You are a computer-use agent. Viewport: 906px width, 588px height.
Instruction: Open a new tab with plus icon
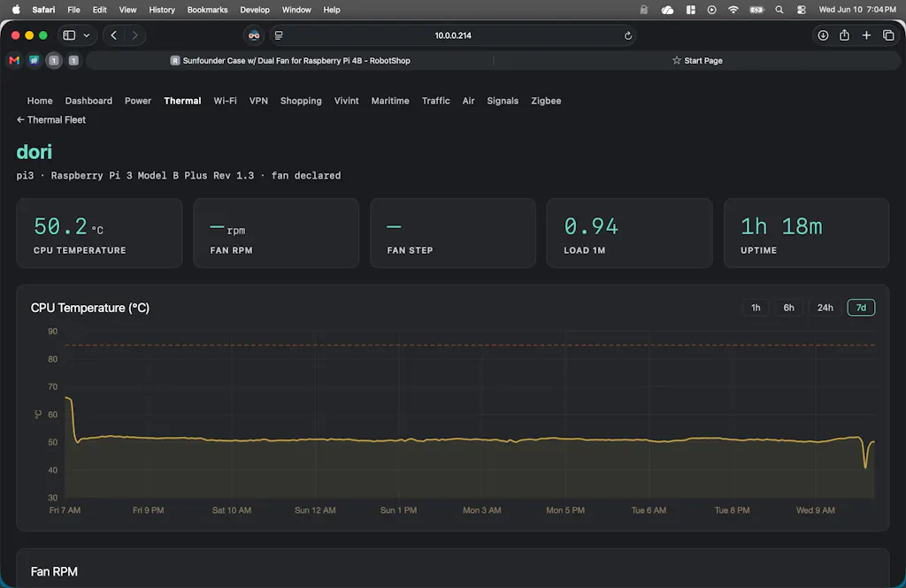(x=867, y=35)
